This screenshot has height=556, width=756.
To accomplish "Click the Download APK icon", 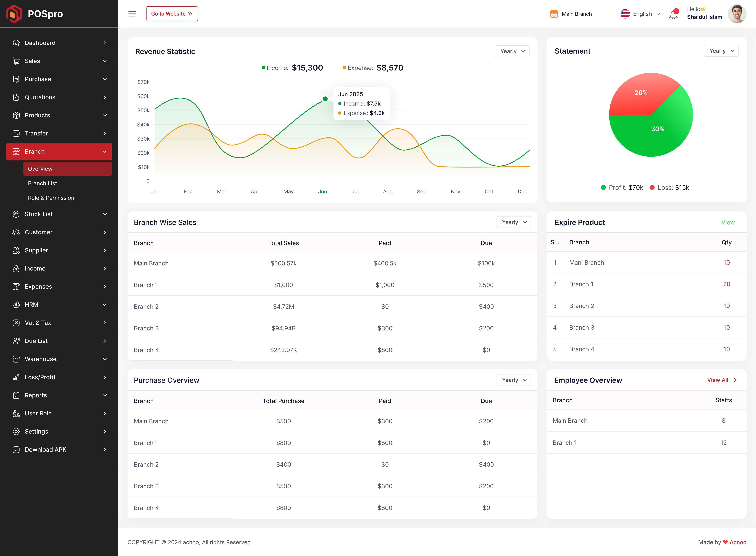I will 16,450.
